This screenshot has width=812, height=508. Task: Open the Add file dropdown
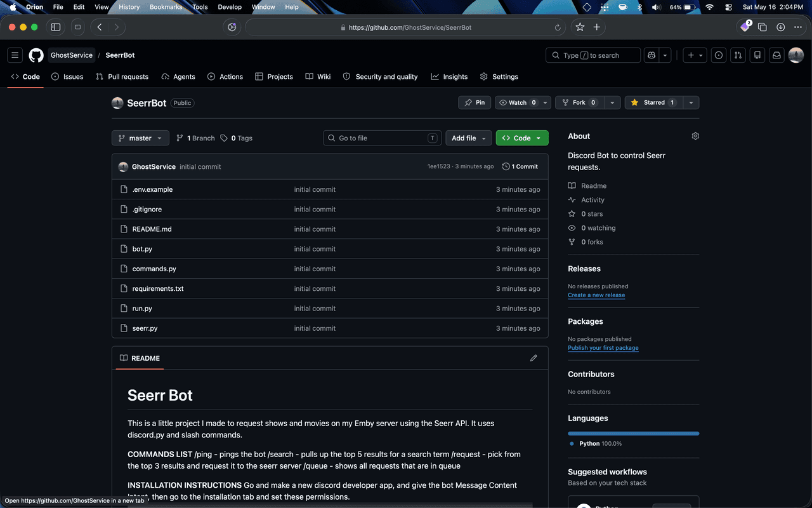469,138
